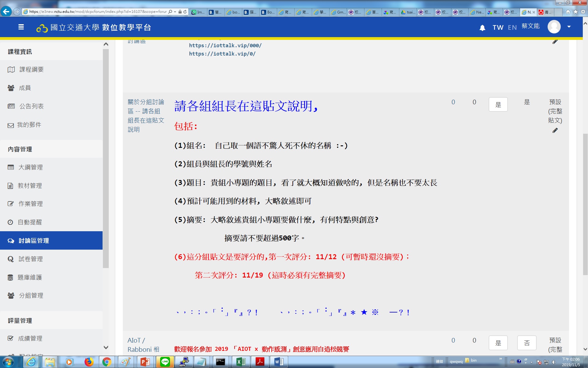This screenshot has height=368, width=588.
Task: Edit 分組討論區 forum with pencil icon
Action: [x=555, y=130]
